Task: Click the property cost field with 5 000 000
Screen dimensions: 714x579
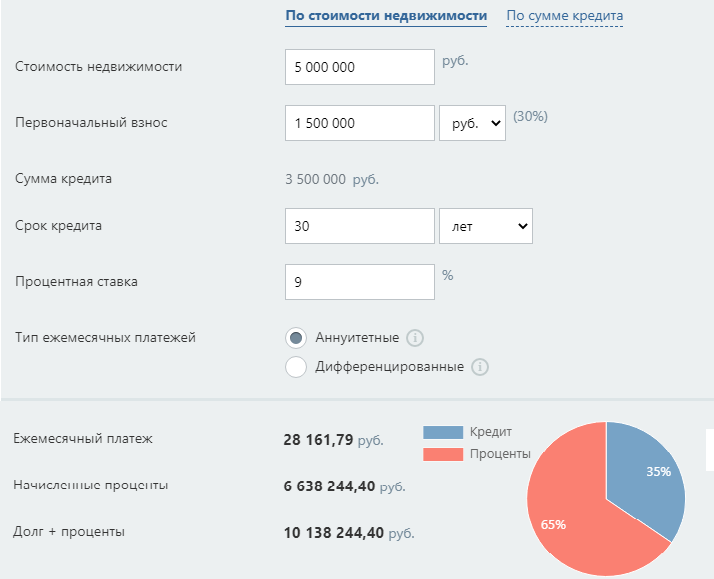Action: click(360, 68)
